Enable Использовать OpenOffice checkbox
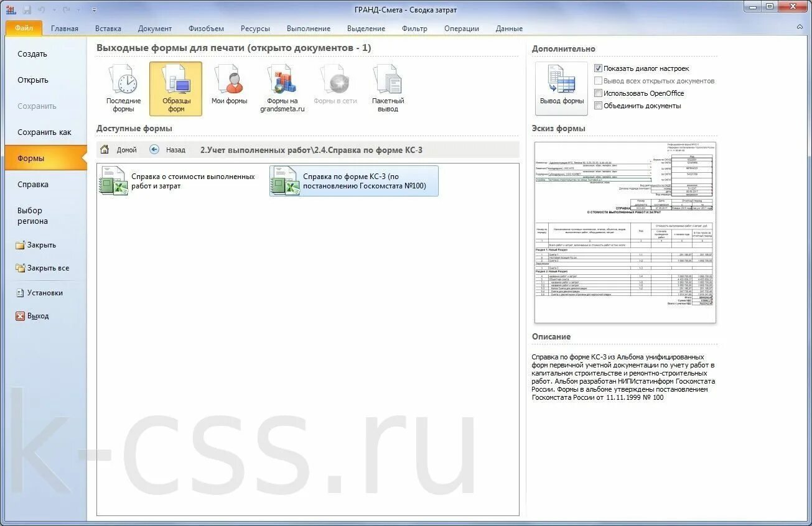This screenshot has width=812, height=526. (x=598, y=93)
